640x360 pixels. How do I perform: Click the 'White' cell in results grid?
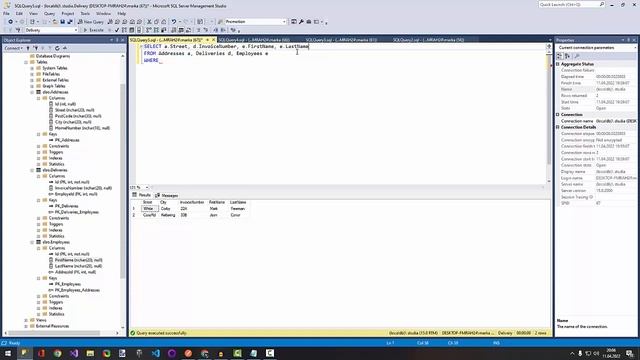pos(149,209)
